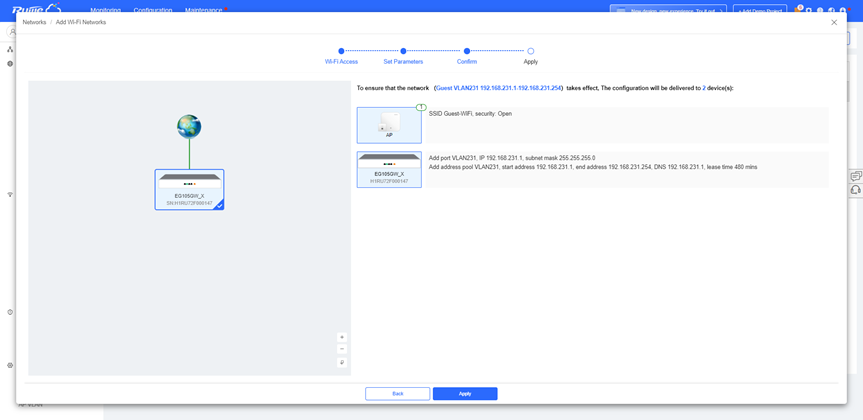Click the wireless icon in left sidebar
The image size is (863, 420).
10,194
